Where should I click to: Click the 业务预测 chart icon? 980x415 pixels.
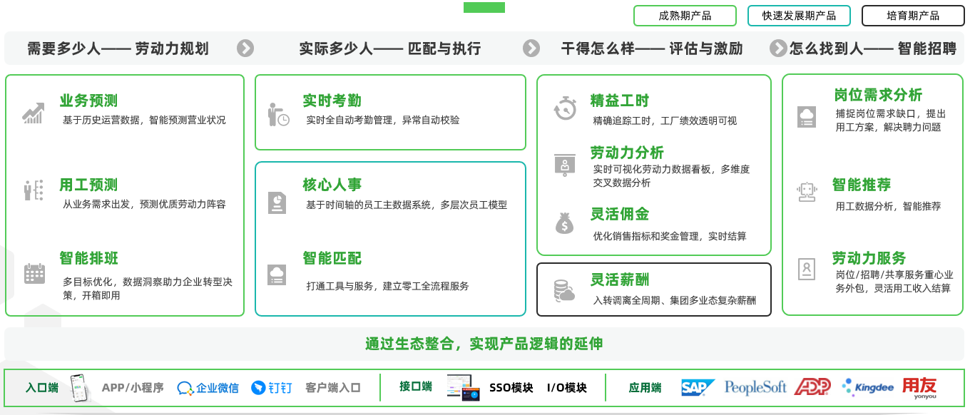(34, 113)
